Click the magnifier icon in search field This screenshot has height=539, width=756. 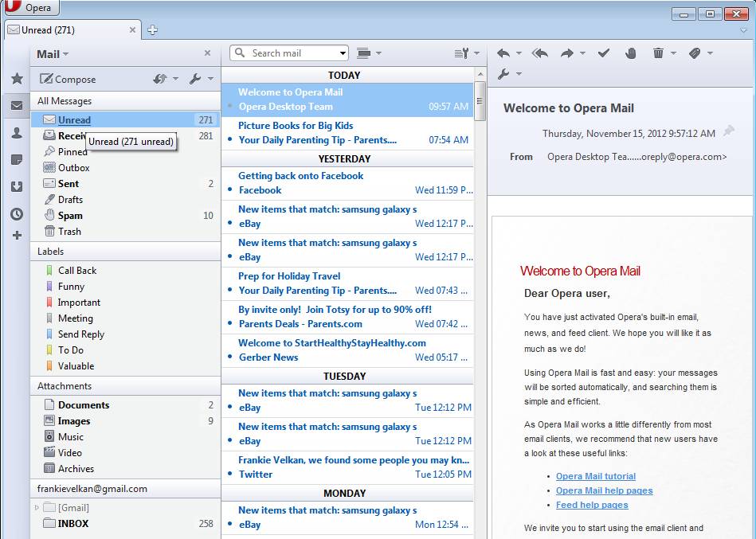[240, 53]
